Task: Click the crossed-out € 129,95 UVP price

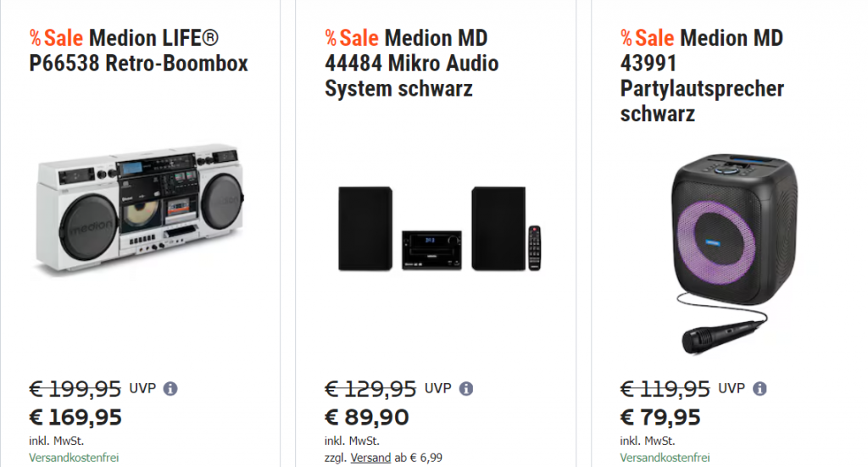Action: [x=370, y=389]
